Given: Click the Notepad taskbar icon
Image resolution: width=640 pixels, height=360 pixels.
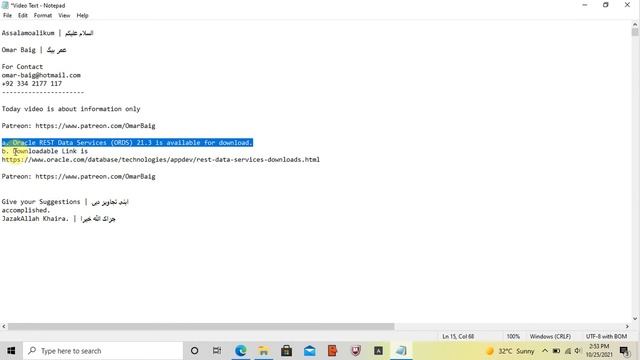Looking at the screenshot, I should (401, 351).
